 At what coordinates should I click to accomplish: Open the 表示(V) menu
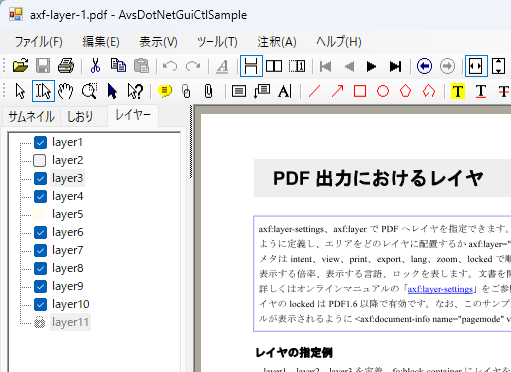click(x=158, y=42)
